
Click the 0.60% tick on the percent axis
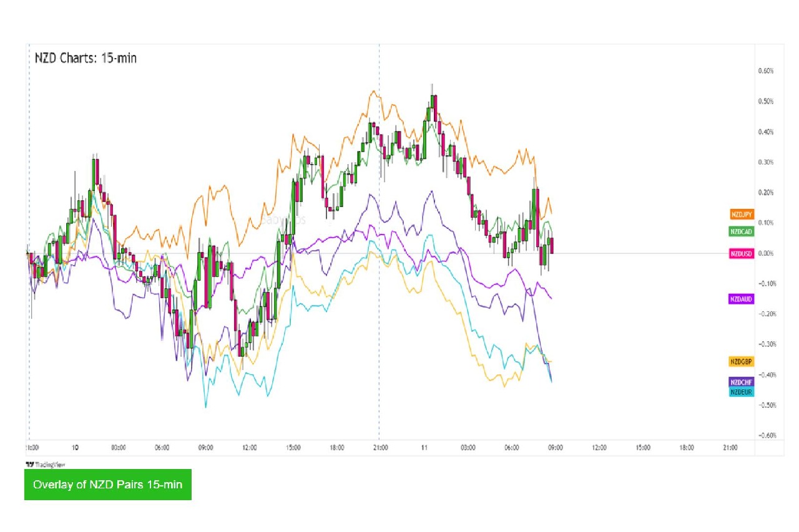765,71
